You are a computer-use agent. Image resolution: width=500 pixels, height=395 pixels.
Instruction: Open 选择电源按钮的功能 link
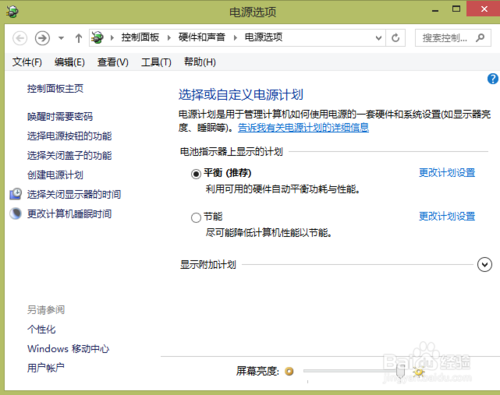69,136
